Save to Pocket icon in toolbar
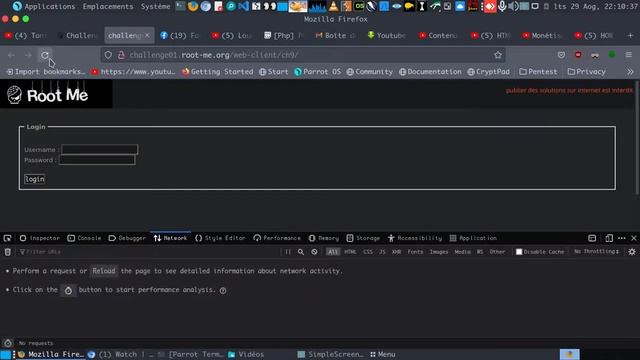640x360 pixels. [561, 55]
